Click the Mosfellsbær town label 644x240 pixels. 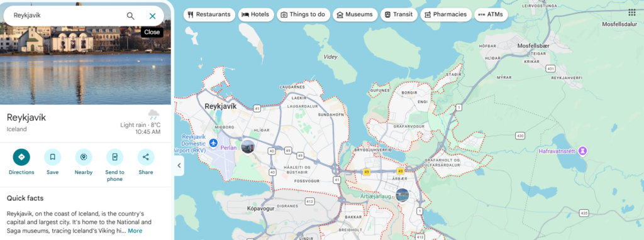pyautogui.click(x=533, y=45)
